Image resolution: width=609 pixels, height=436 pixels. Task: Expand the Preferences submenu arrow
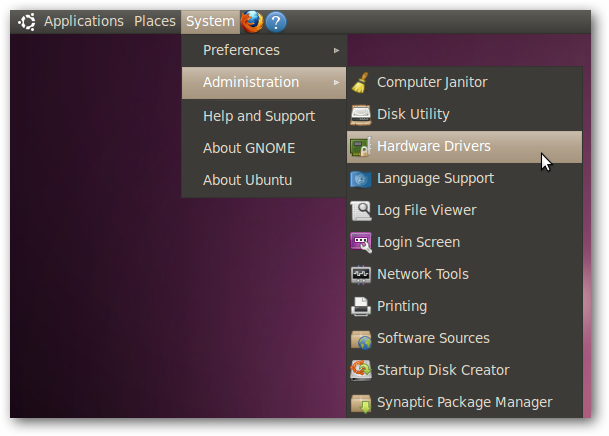tap(336, 50)
